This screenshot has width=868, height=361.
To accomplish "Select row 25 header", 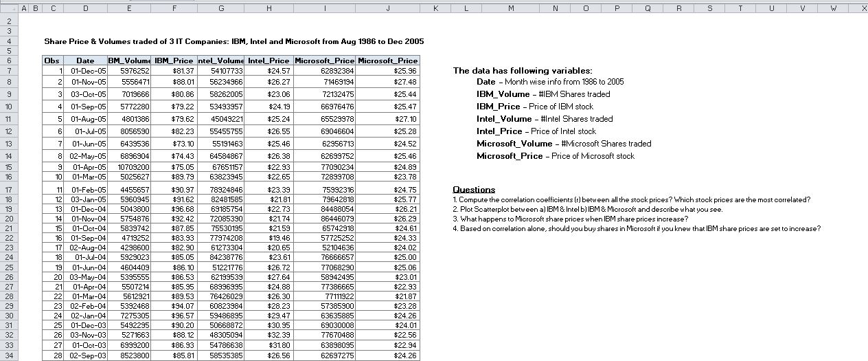I will point(8,267).
